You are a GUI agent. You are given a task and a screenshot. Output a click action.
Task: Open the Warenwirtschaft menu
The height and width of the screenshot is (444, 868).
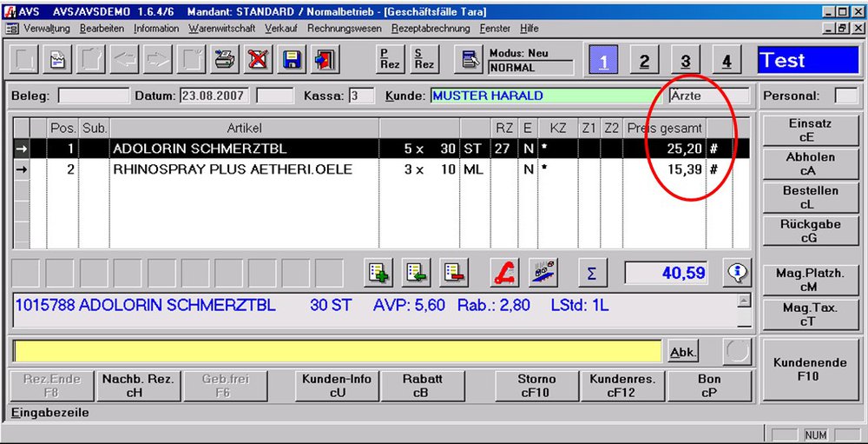point(223,29)
